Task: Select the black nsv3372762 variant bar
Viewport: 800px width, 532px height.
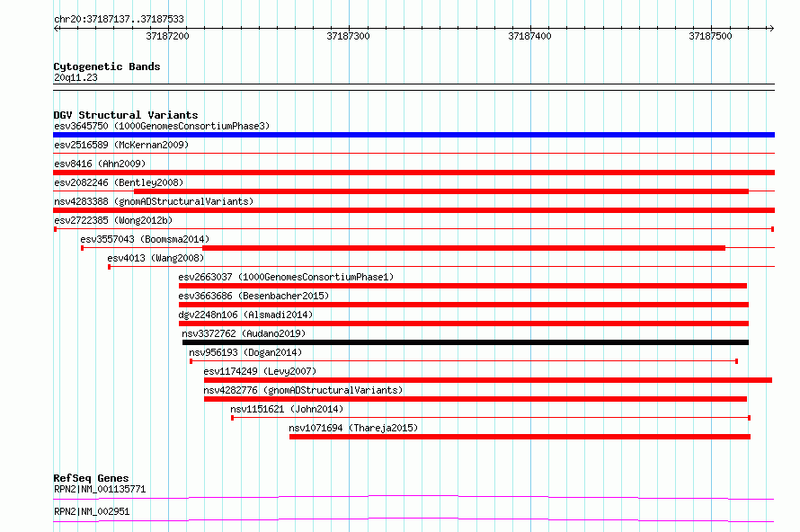Action: pos(466,342)
